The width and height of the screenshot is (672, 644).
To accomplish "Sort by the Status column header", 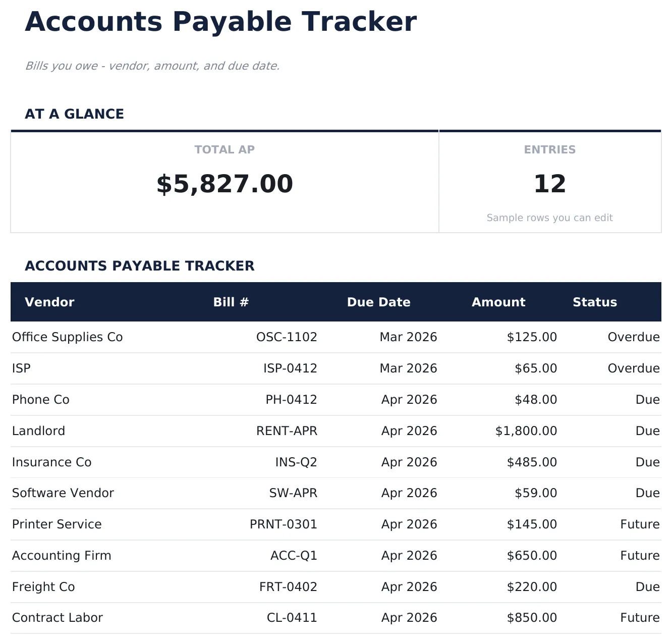I will tap(595, 302).
